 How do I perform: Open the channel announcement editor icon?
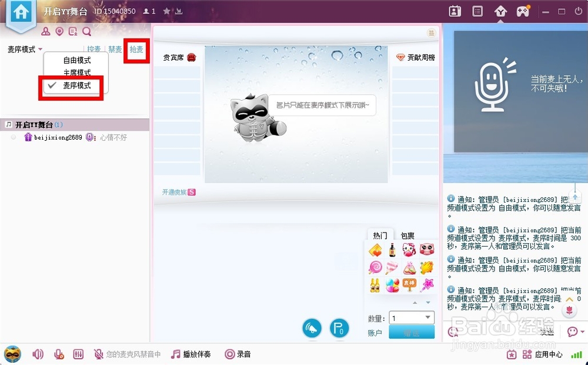(72, 31)
